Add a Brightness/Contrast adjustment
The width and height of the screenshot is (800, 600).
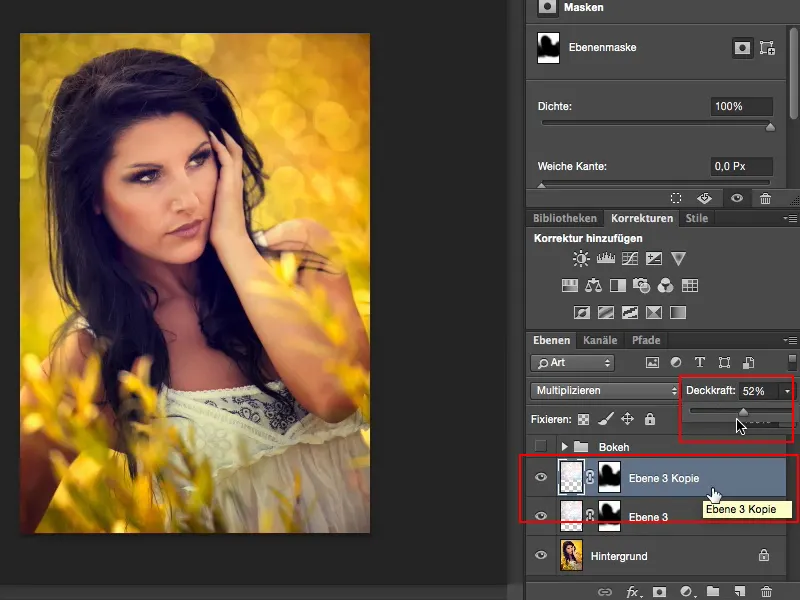tap(581, 258)
